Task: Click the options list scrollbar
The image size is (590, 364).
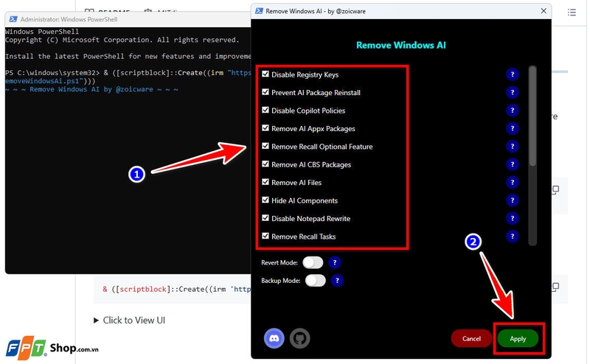Action: 532,116
